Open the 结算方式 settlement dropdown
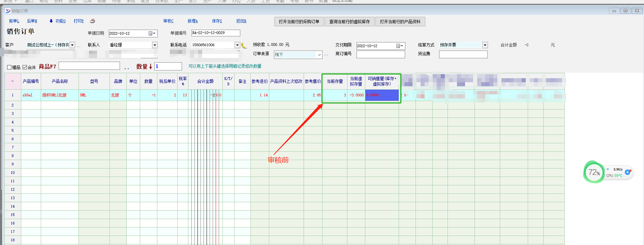The height and width of the screenshot is (245, 644). [x=485, y=45]
